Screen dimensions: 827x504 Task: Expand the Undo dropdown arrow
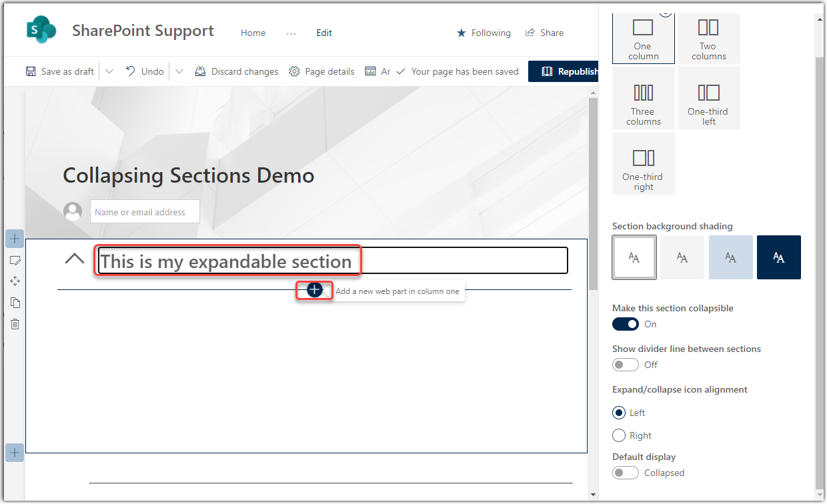click(178, 71)
